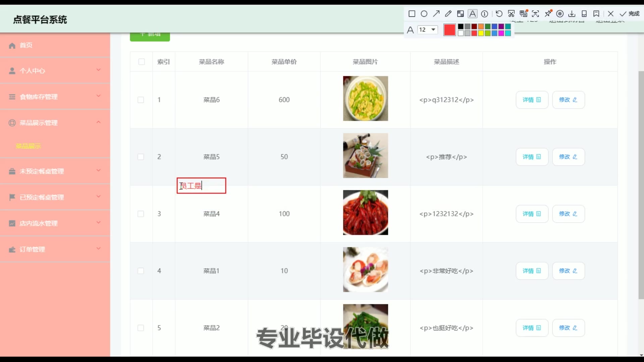Start screen recording from the toolbar
Screen dimensions: 644x362
[560, 14]
